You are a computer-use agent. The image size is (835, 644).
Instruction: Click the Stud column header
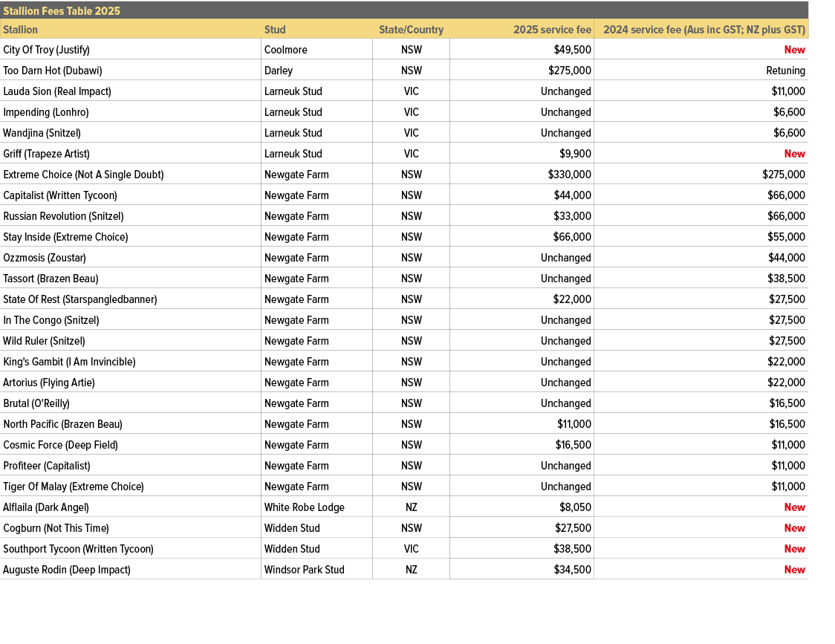point(275,30)
